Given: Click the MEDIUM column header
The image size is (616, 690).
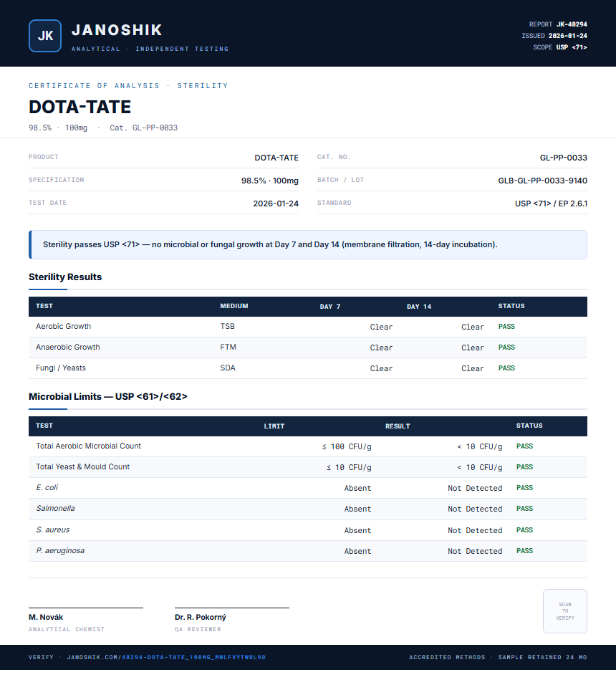Looking at the screenshot, I should tap(234, 306).
